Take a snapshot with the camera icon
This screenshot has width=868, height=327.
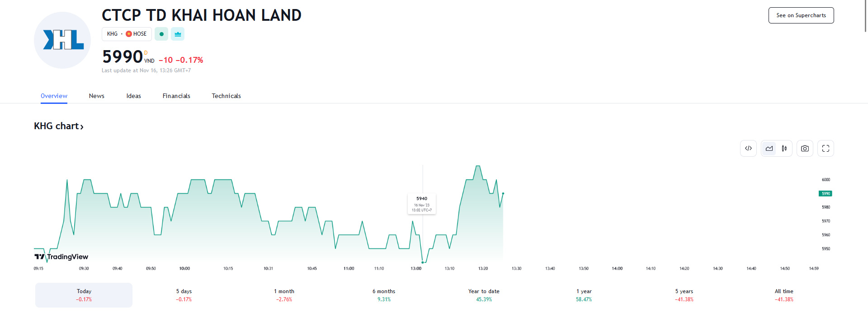coord(805,148)
